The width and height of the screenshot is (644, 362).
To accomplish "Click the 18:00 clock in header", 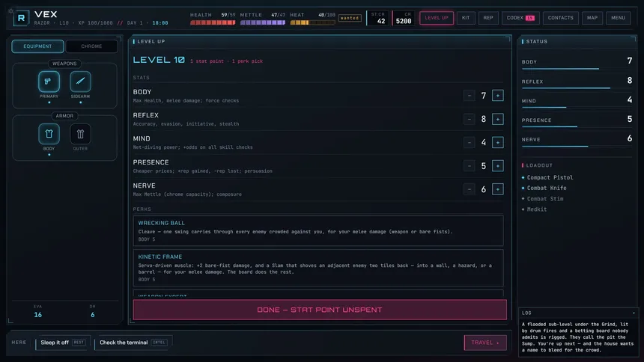I will [160, 23].
